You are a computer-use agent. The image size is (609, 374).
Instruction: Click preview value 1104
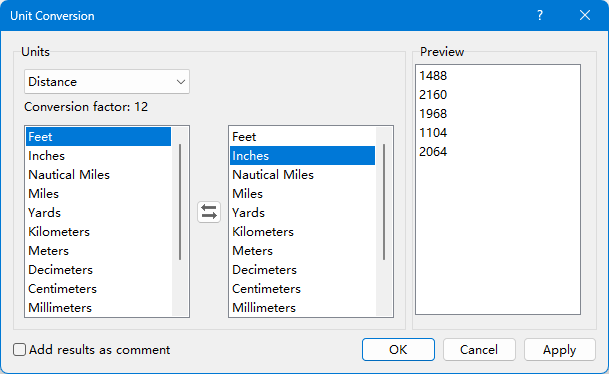click(433, 133)
